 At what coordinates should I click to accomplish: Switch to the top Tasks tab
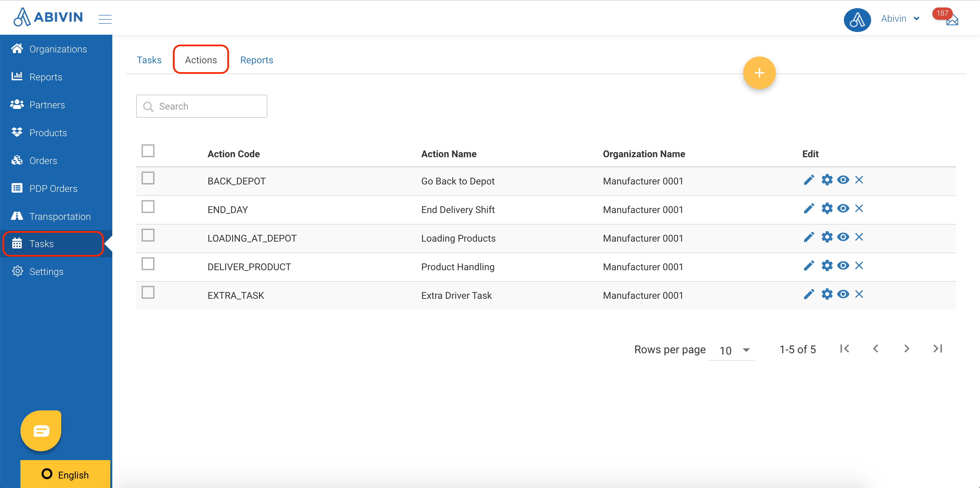(x=149, y=60)
